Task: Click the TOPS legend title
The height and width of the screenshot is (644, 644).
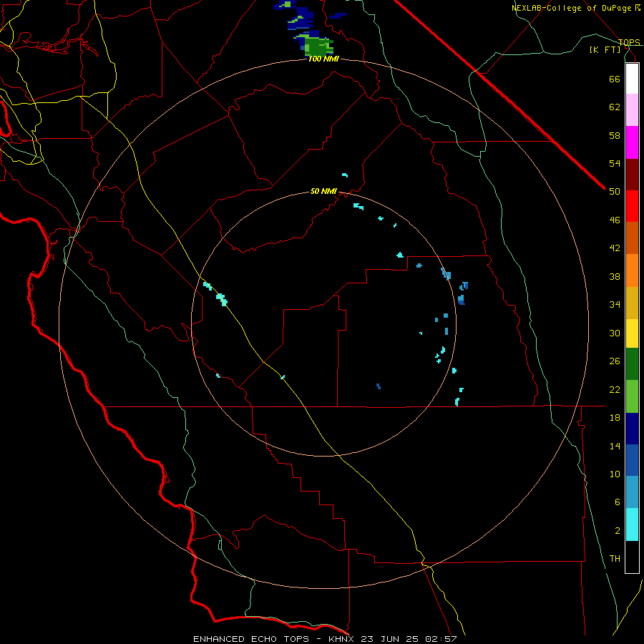Action: (629, 42)
